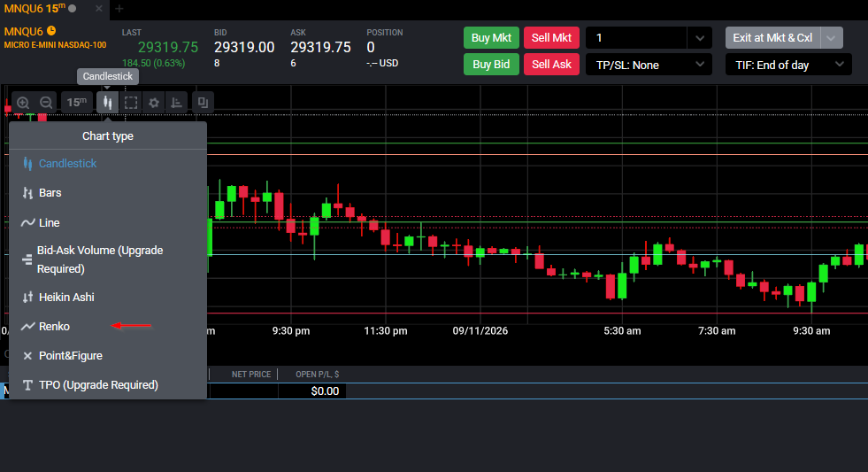Click the Buy Mkt button

pos(491,38)
